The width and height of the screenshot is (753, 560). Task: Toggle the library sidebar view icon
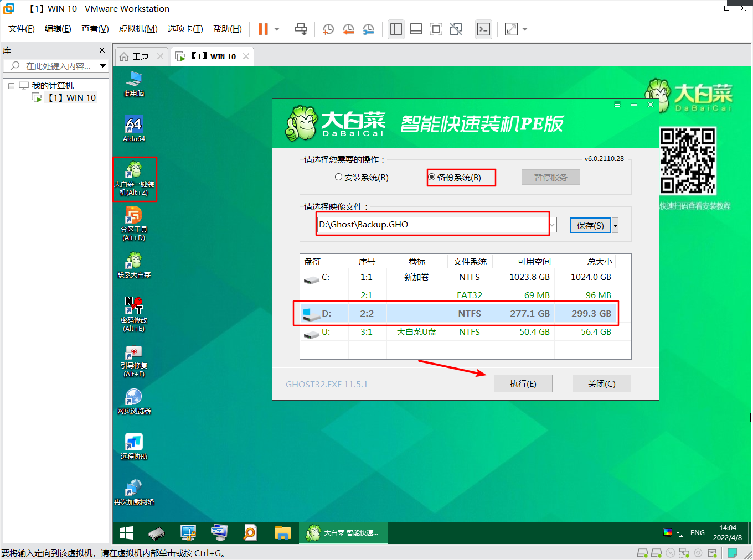pyautogui.click(x=396, y=29)
